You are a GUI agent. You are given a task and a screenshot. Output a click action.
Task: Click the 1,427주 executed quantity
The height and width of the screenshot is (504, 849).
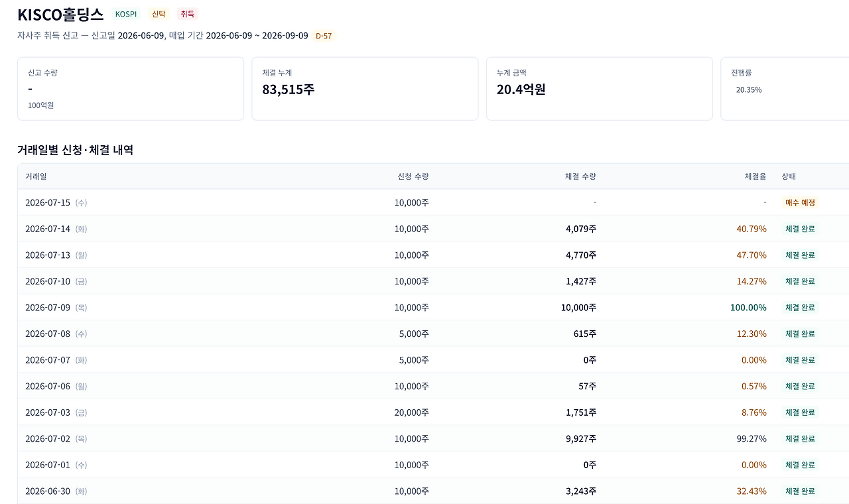coord(581,281)
